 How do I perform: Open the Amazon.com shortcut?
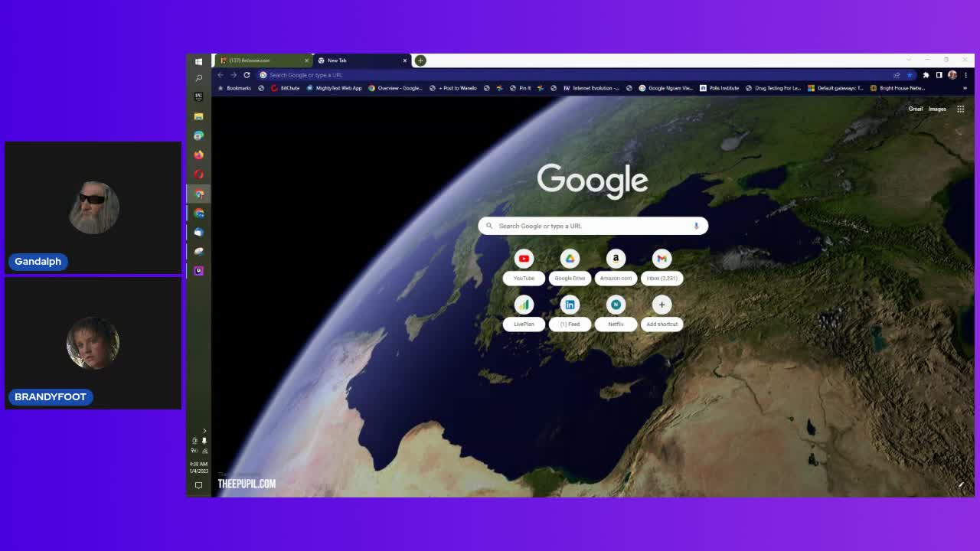point(616,266)
